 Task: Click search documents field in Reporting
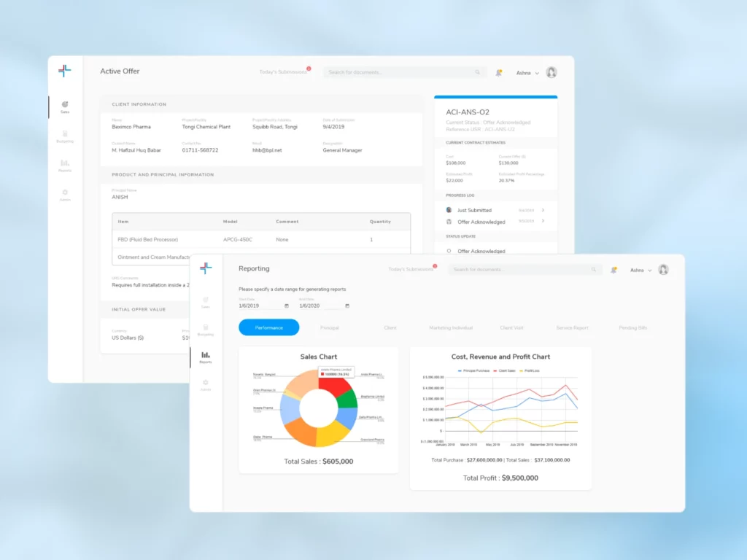(524, 270)
